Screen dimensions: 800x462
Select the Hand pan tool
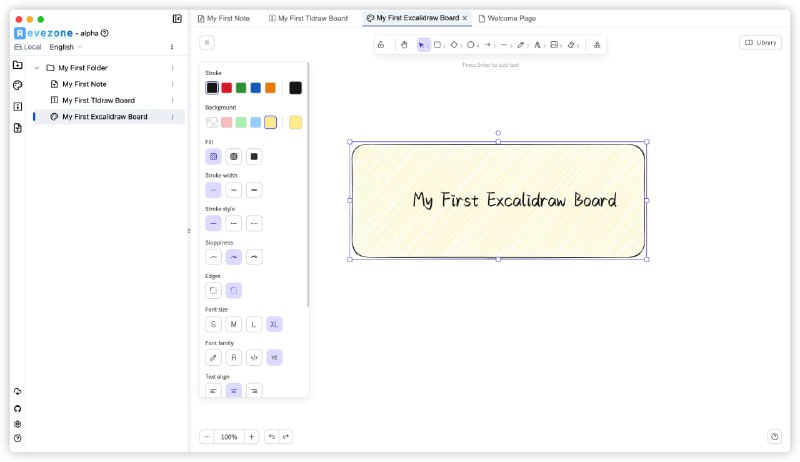(x=404, y=44)
